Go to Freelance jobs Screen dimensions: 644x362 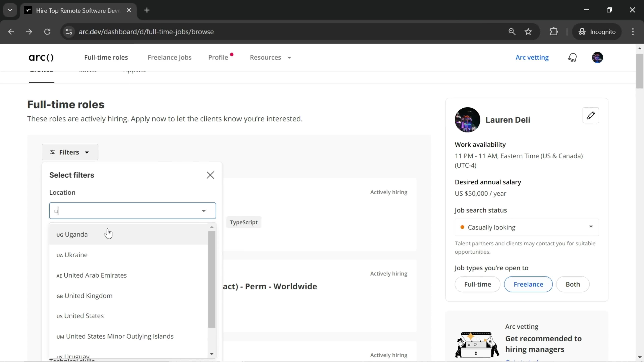[170, 57]
